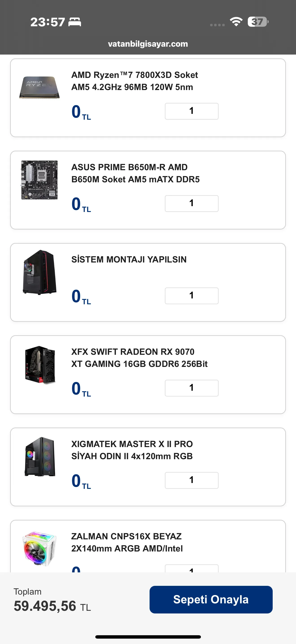Edit quantity field for XFX Radeon RX 9070 XT

click(192, 388)
